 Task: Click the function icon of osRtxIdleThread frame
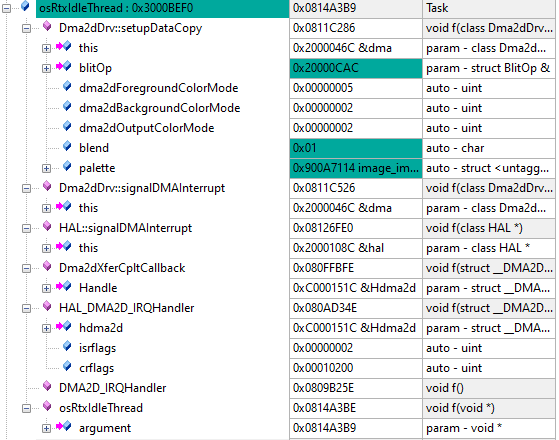(47, 406)
